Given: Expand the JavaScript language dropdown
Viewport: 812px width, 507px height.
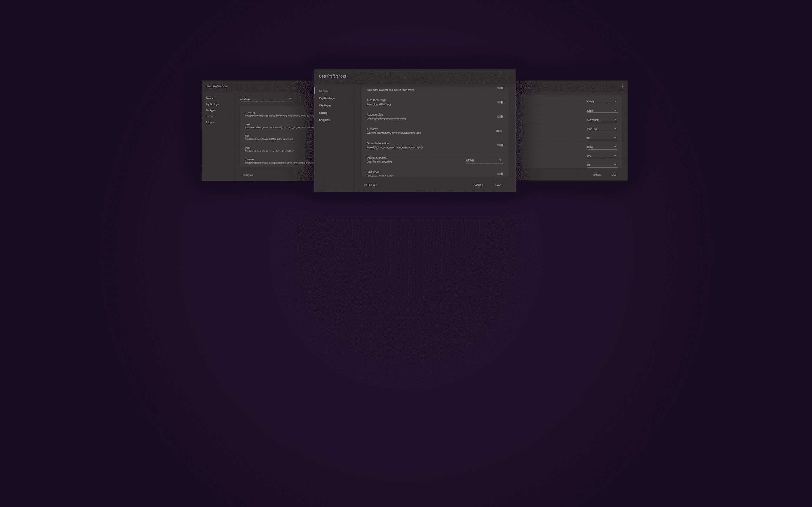Looking at the screenshot, I should 265,99.
